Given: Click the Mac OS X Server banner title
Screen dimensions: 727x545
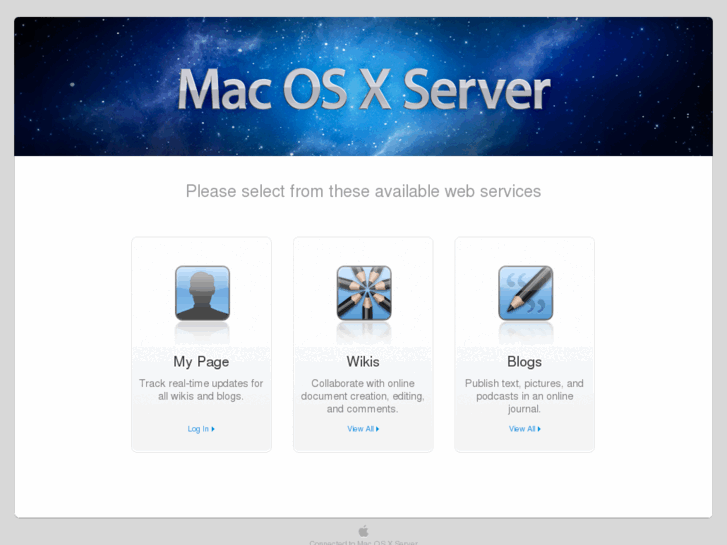Looking at the screenshot, I should [x=364, y=90].
